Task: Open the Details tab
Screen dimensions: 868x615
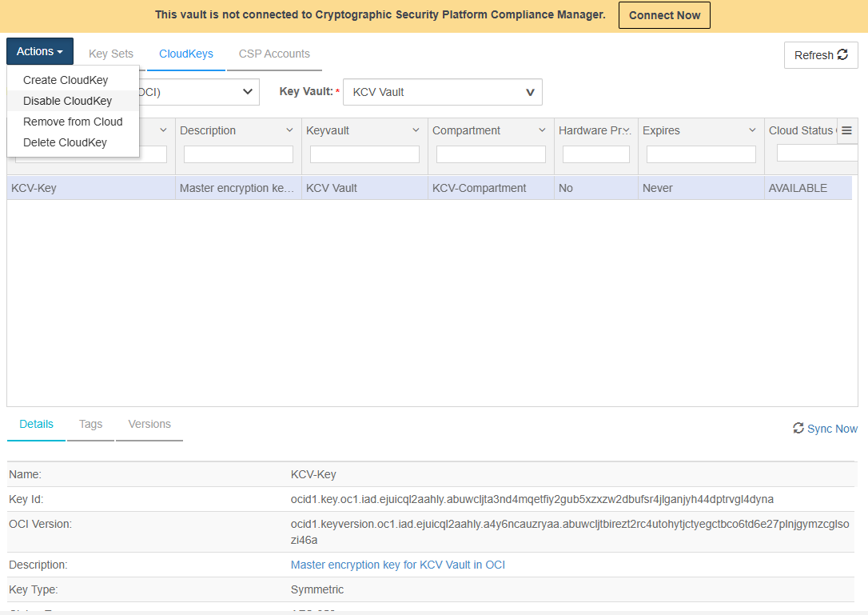Action: 36,425
